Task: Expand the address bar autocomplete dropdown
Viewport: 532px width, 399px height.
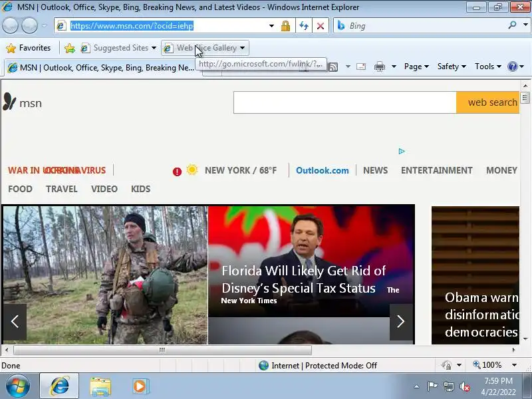Action: 271,26
